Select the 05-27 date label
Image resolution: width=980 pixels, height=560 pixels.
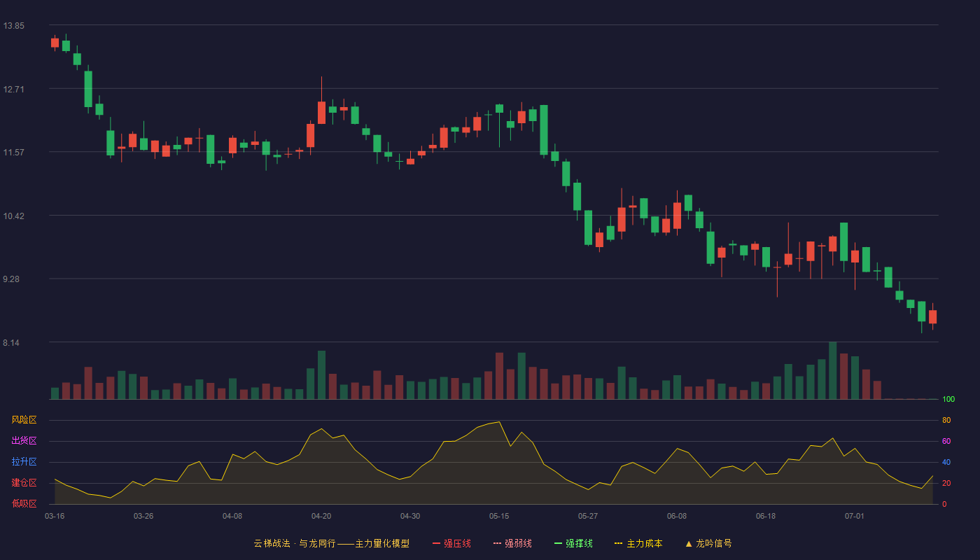588,516
